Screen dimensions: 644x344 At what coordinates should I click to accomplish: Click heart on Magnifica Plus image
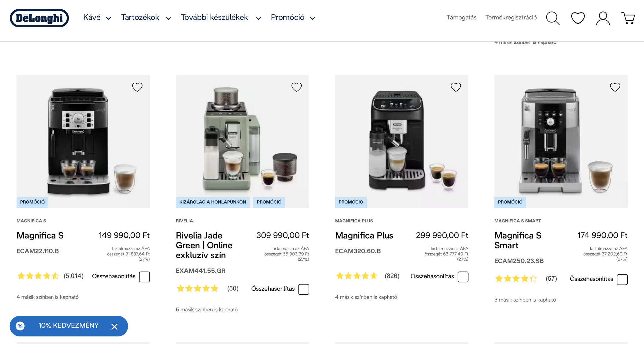455,87
